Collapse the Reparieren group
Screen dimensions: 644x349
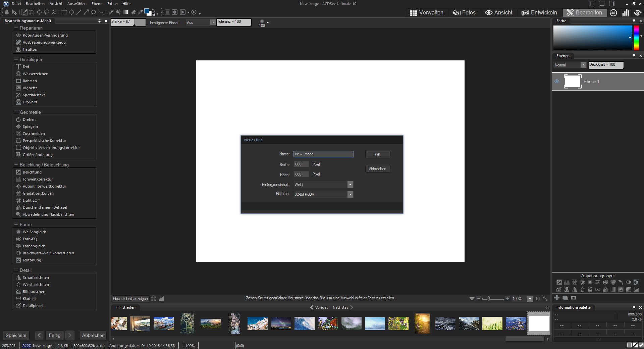pos(16,28)
